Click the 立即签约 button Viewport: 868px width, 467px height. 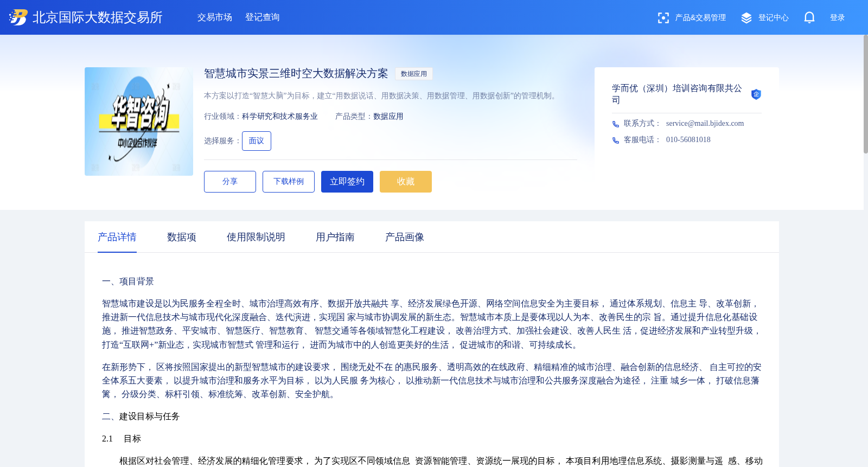coord(347,182)
